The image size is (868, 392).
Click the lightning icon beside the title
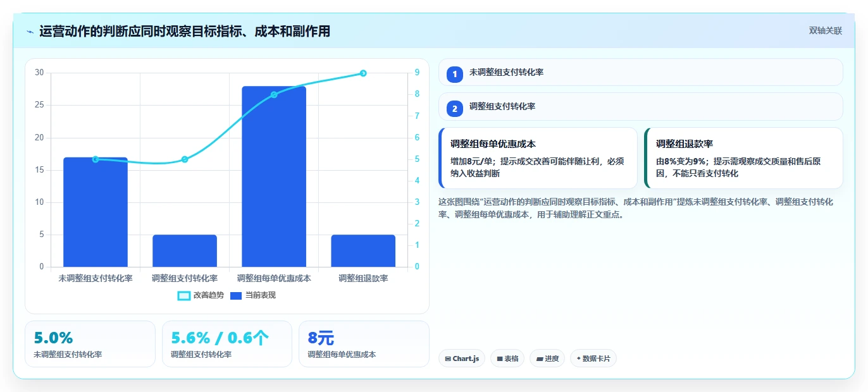(x=30, y=32)
